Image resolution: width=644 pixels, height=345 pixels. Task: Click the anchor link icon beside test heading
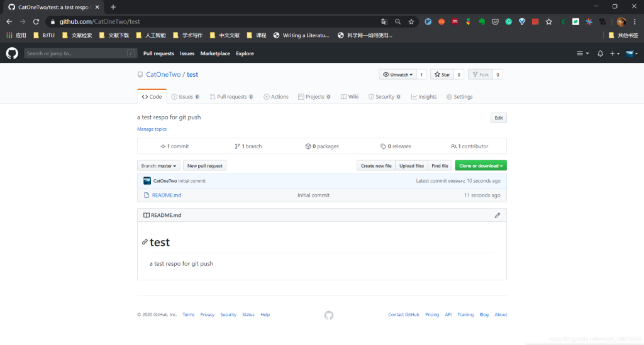point(145,242)
